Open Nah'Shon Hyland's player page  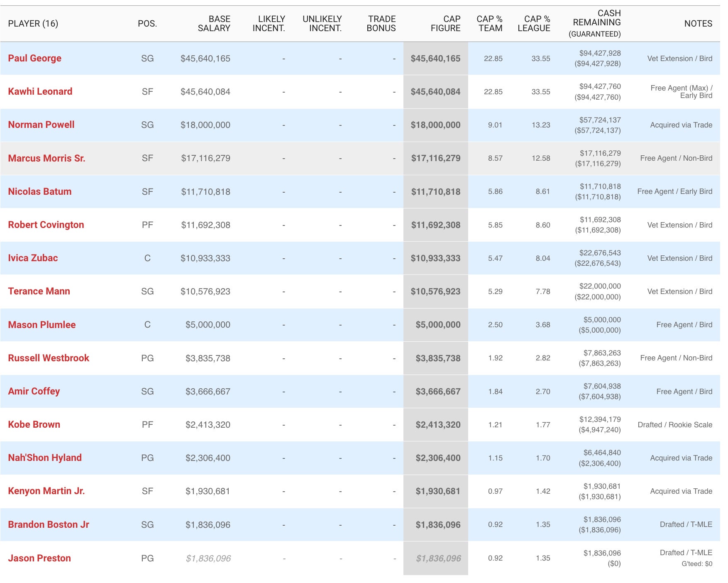click(x=45, y=458)
